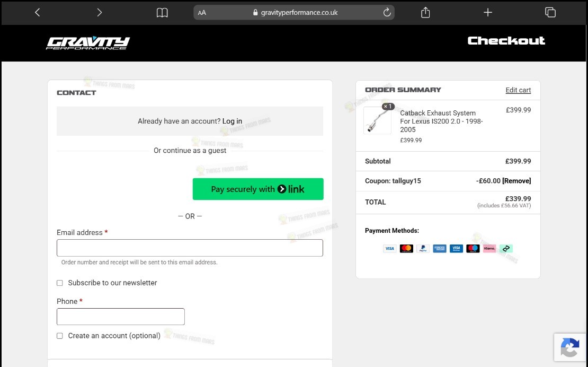The image size is (588, 367).
Task: Click the '(includes £56.66 VAT)' note
Action: (x=504, y=206)
